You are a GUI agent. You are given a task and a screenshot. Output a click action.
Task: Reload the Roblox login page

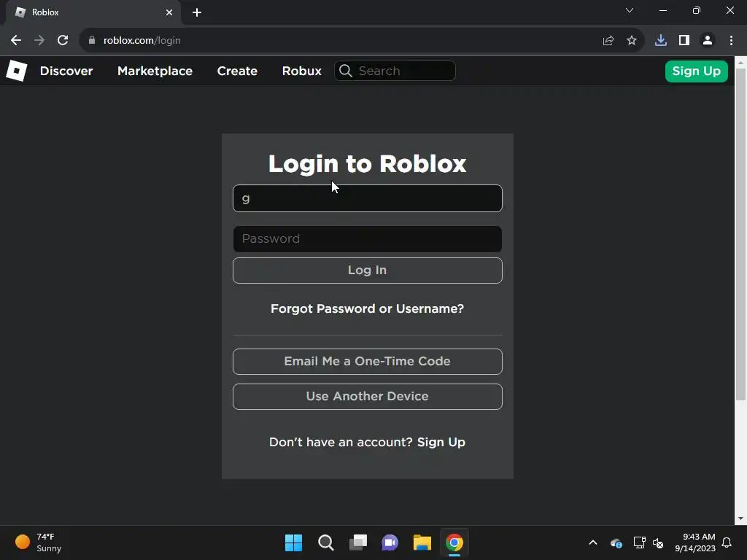click(63, 41)
